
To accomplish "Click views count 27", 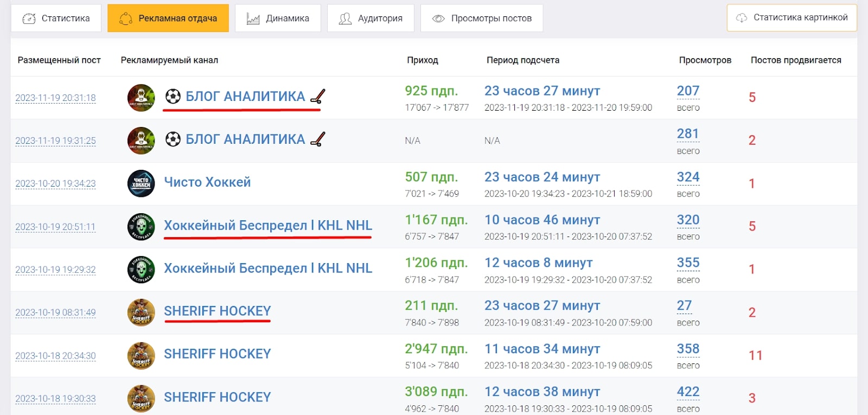I will [x=684, y=305].
